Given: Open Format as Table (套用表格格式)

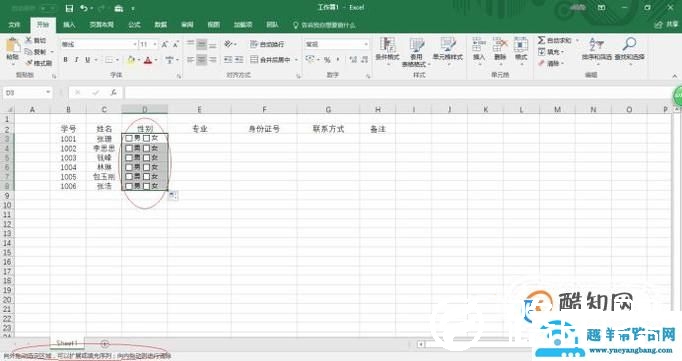Looking at the screenshot, I should click(x=416, y=51).
